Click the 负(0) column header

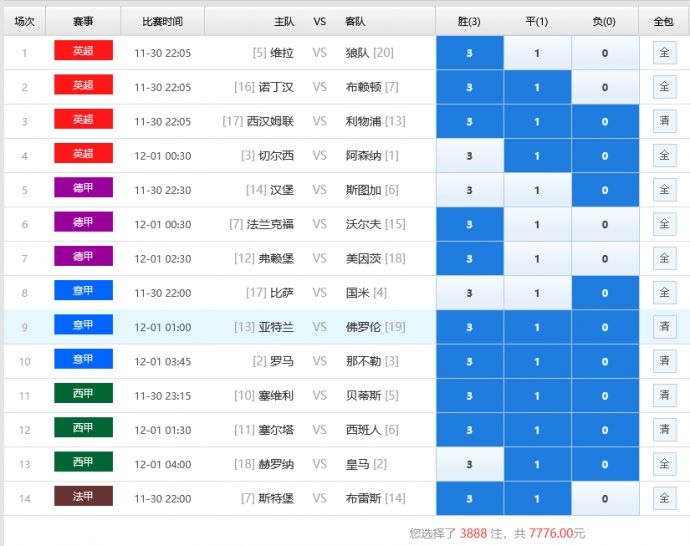(x=604, y=21)
